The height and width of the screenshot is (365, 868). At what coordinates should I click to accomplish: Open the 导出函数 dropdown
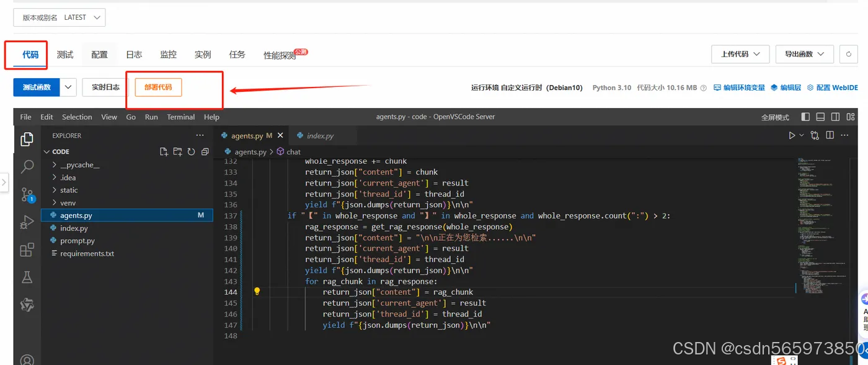[804, 54]
